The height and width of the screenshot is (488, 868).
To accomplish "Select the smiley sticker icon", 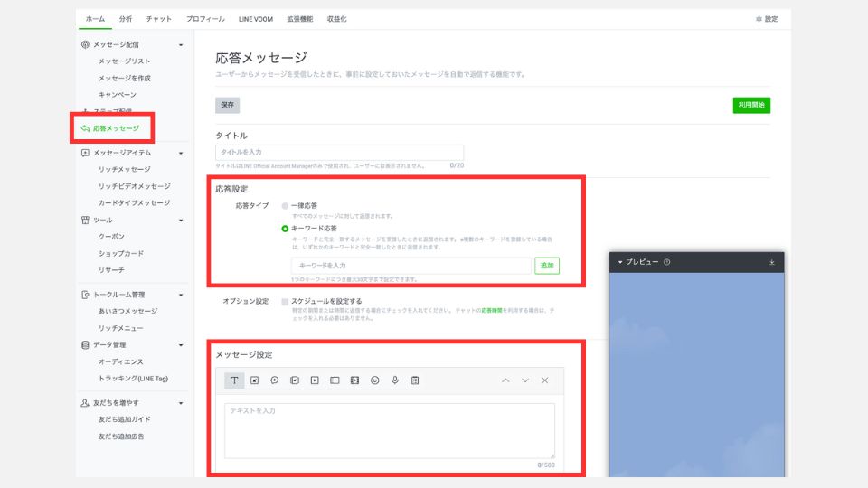I will 374,380.
